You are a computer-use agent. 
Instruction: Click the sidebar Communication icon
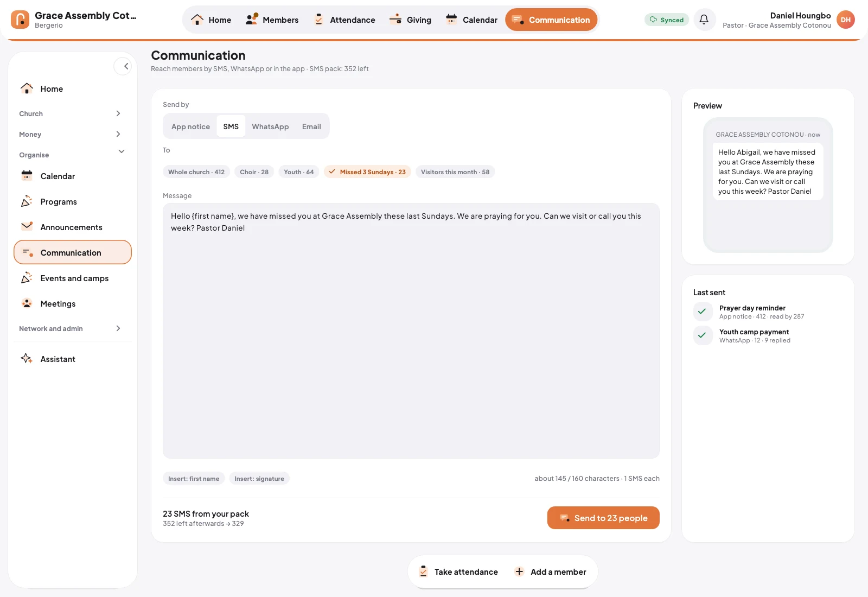pos(27,252)
